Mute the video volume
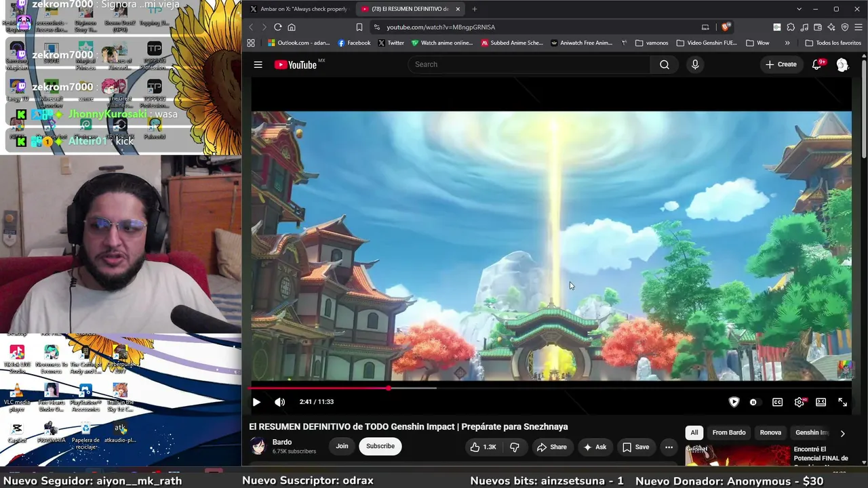Image resolution: width=868 pixels, height=488 pixels. pos(279,402)
